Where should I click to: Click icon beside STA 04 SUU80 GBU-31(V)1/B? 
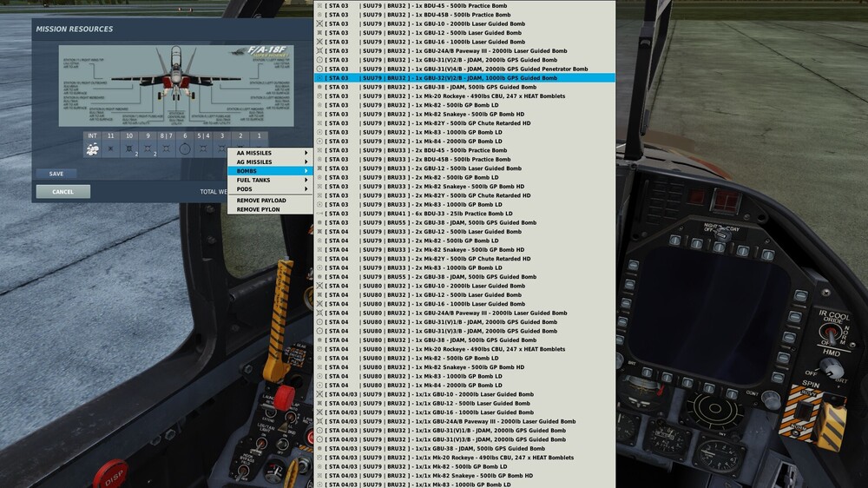(x=319, y=322)
